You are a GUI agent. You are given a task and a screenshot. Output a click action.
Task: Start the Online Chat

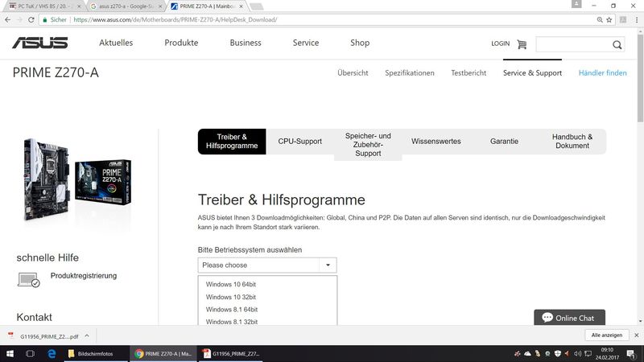coord(569,318)
